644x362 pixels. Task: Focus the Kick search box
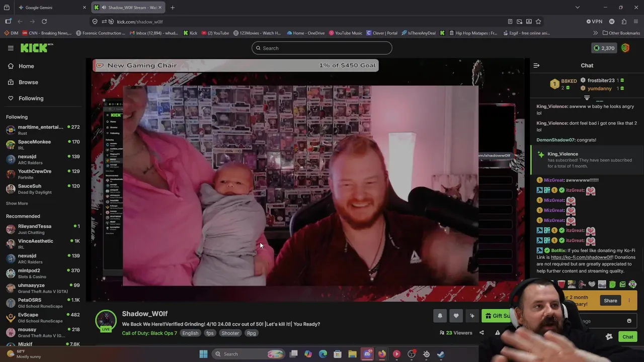322,48
